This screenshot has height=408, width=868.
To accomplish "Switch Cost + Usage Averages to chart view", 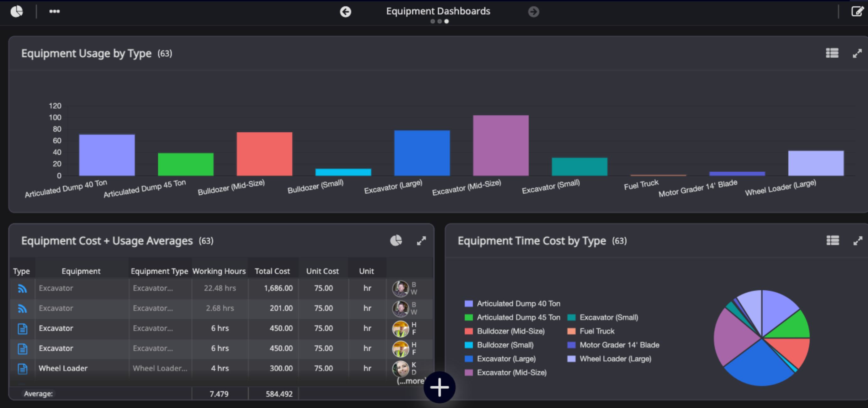I will 396,240.
